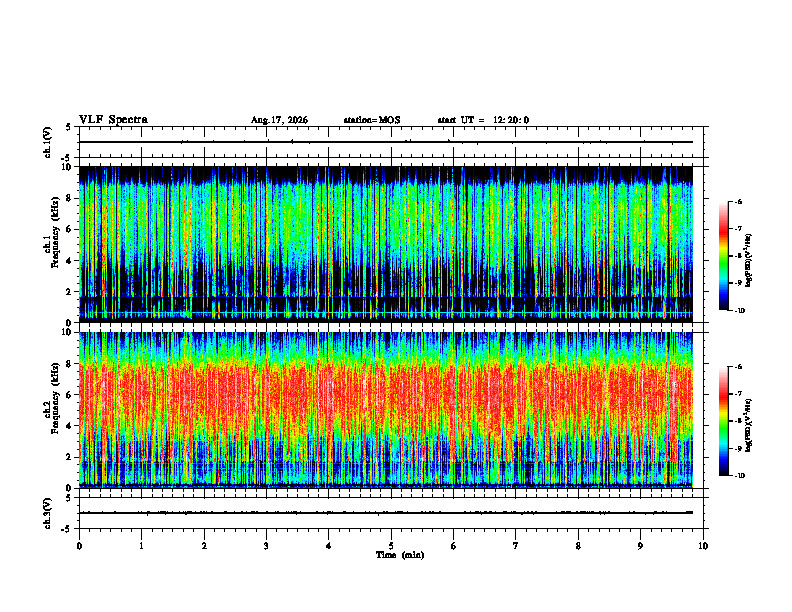
Task: Click the ch.1 waveform trace panel
Action: (391, 142)
